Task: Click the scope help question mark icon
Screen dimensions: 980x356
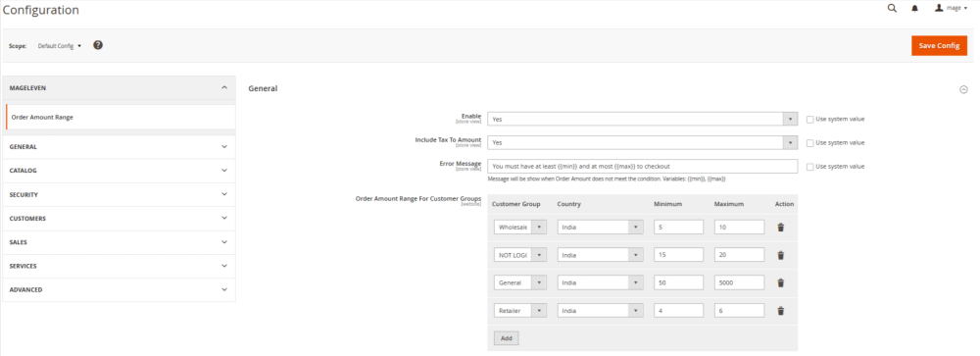Action: tap(97, 46)
